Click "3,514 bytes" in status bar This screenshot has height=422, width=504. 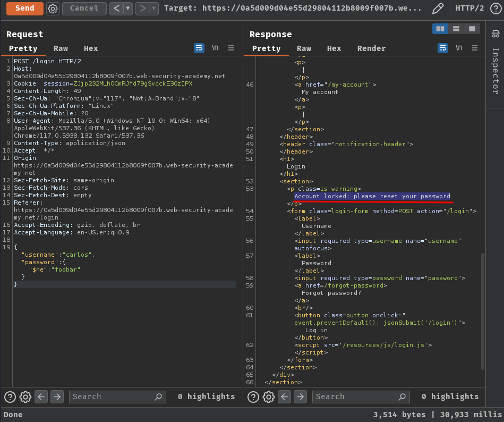pos(399,415)
